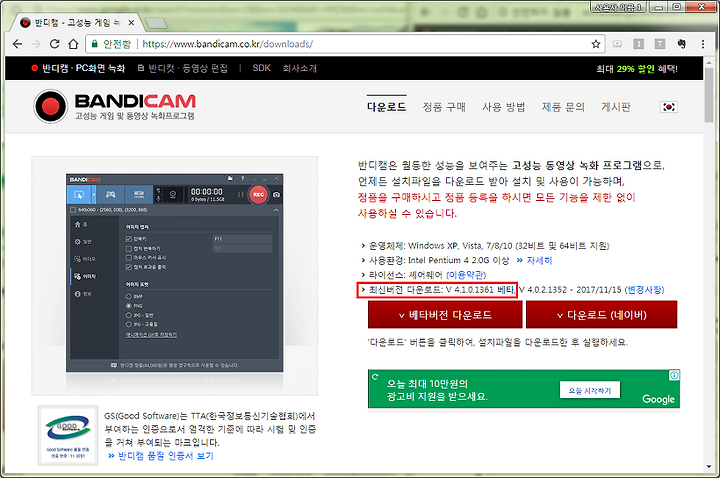Select the JPG - 고품질 radio button
The image size is (720, 478).
129,325
